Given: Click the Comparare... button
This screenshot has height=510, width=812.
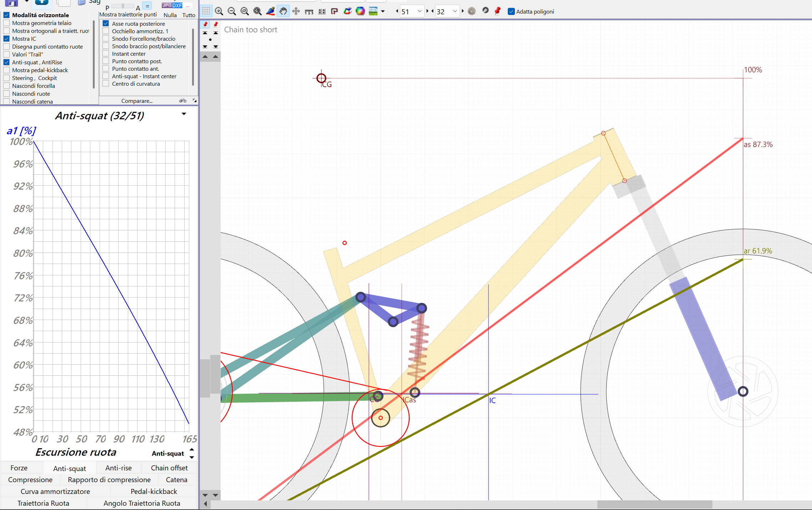Looking at the screenshot, I should tap(137, 101).
